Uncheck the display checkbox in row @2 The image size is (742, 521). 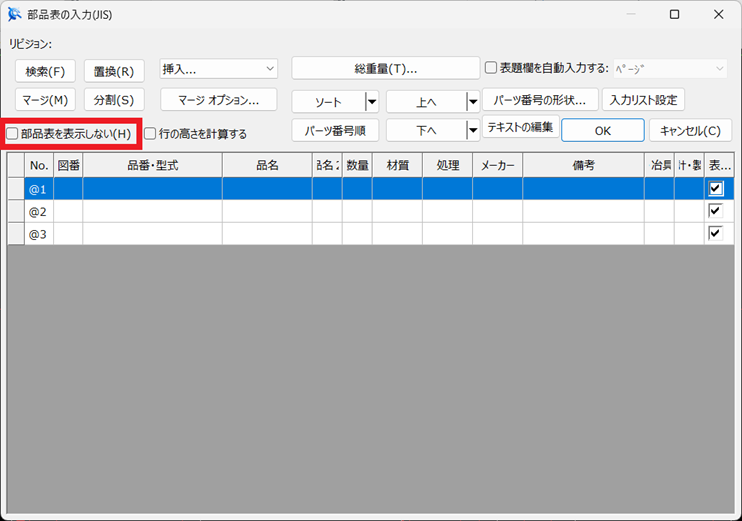715,211
